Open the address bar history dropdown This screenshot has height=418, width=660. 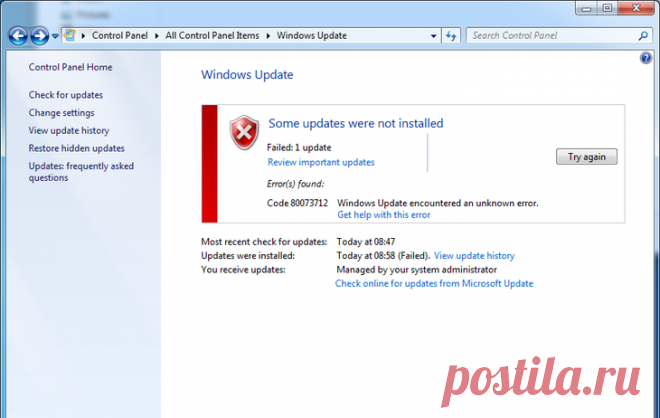tap(434, 36)
